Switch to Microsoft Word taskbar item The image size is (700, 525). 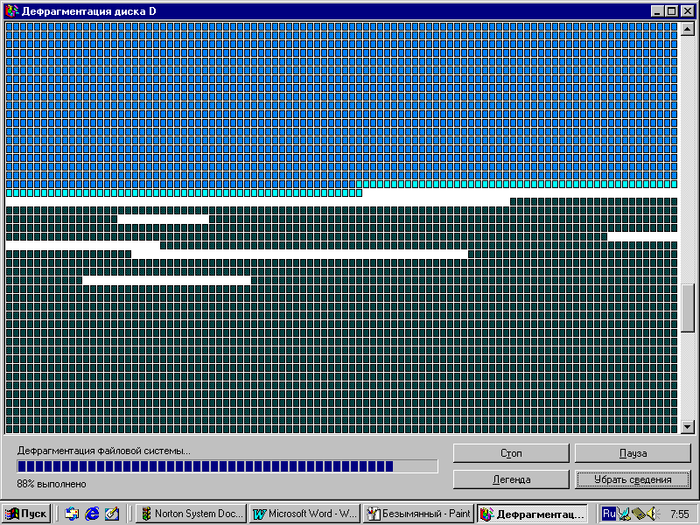coord(305,513)
